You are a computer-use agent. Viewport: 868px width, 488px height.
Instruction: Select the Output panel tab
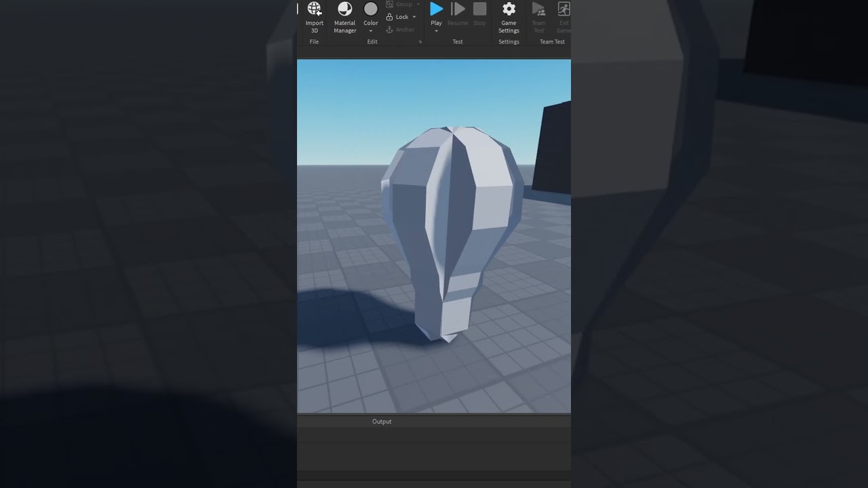point(382,422)
